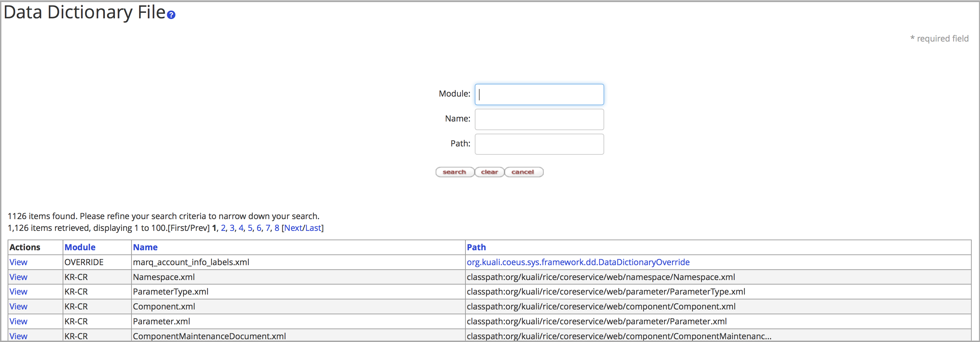
Task: Click the cancel button
Action: tap(524, 172)
